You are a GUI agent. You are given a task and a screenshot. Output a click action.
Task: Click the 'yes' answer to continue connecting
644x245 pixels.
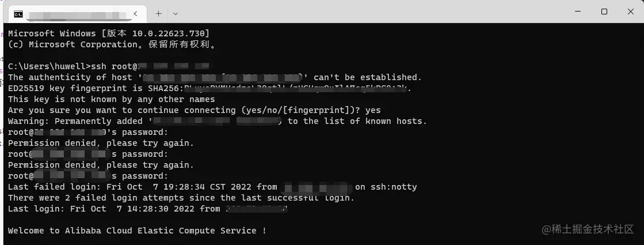[x=373, y=110]
